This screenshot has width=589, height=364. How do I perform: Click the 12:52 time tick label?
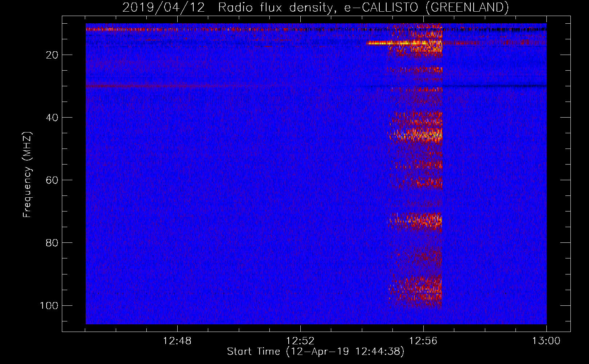click(300, 341)
